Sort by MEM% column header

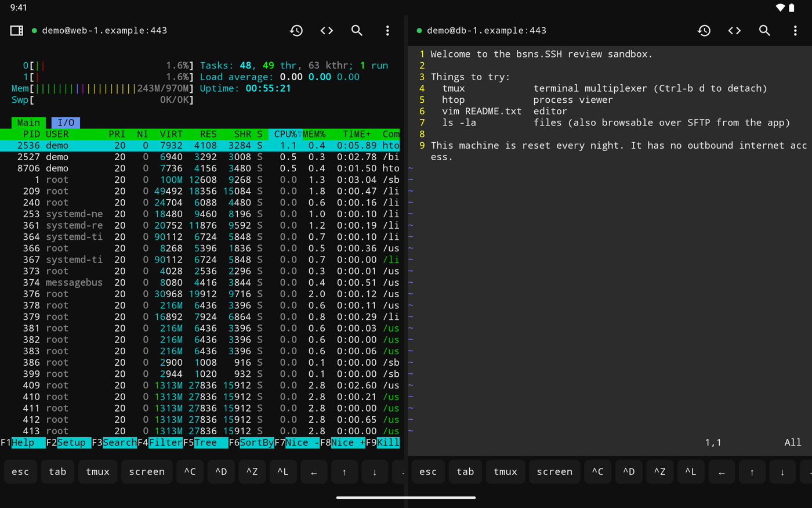click(x=314, y=134)
